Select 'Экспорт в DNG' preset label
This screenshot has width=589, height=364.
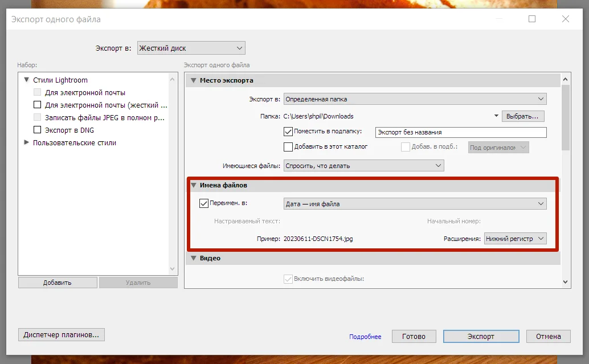click(69, 130)
